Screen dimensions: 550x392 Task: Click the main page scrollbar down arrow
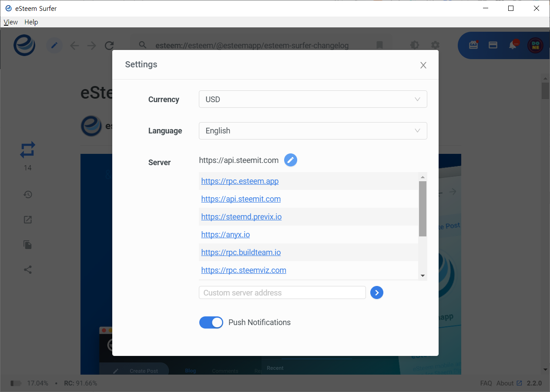point(546,370)
